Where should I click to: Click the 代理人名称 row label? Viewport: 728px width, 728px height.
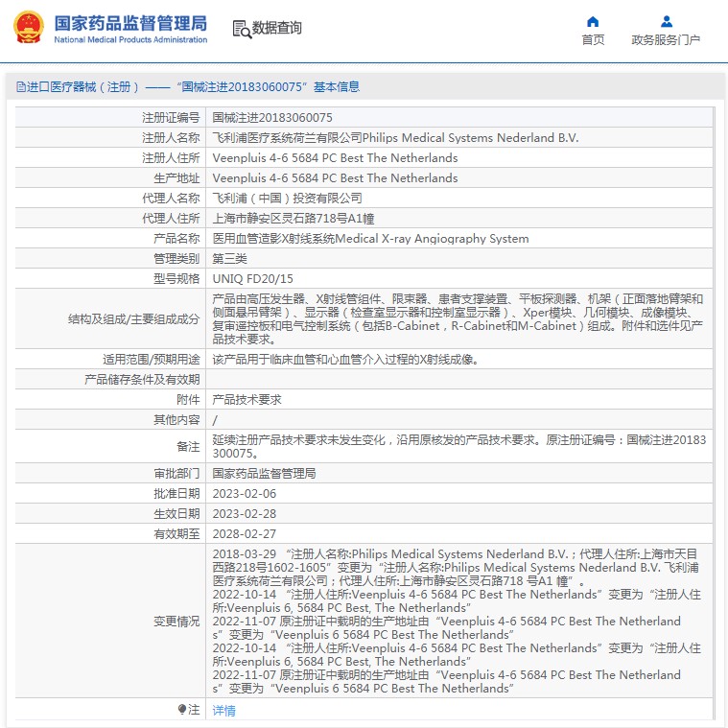(171, 199)
